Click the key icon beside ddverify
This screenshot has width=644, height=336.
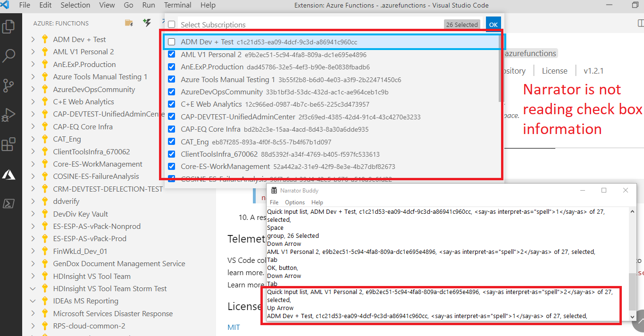point(45,202)
